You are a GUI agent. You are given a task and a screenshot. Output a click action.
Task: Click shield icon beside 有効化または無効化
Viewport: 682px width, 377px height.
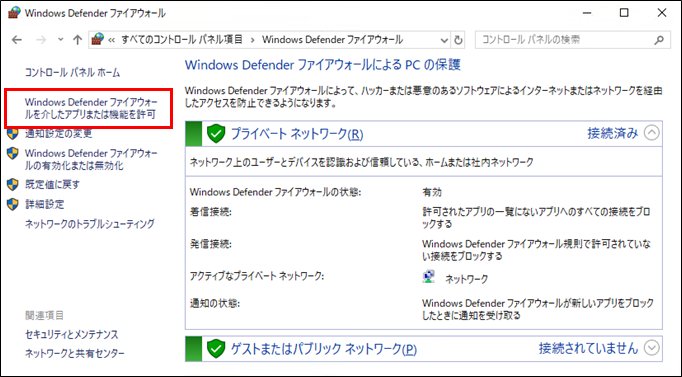pos(13,153)
